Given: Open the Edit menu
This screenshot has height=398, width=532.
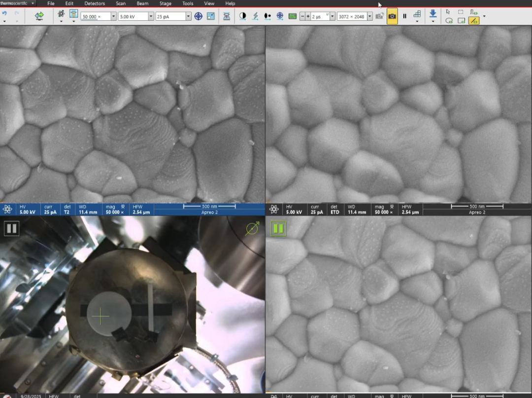Looking at the screenshot, I should (69, 3).
